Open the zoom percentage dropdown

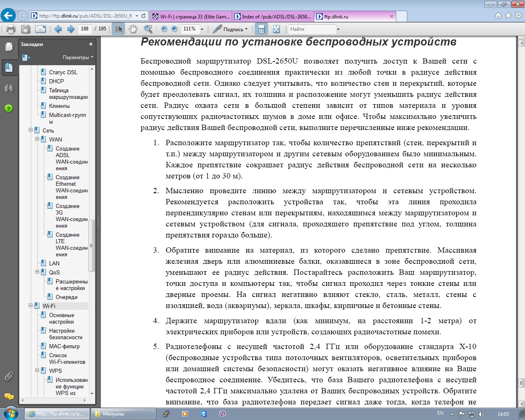[202, 29]
